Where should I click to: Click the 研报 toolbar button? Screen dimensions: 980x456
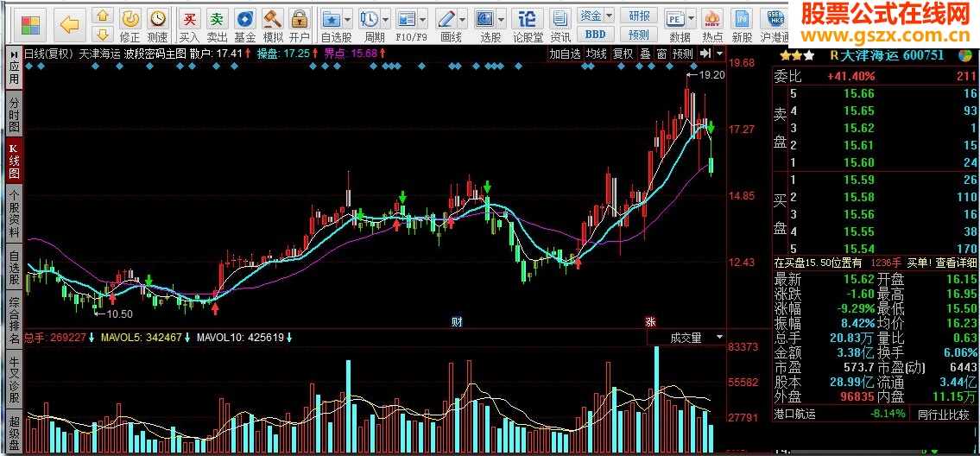[x=639, y=15]
